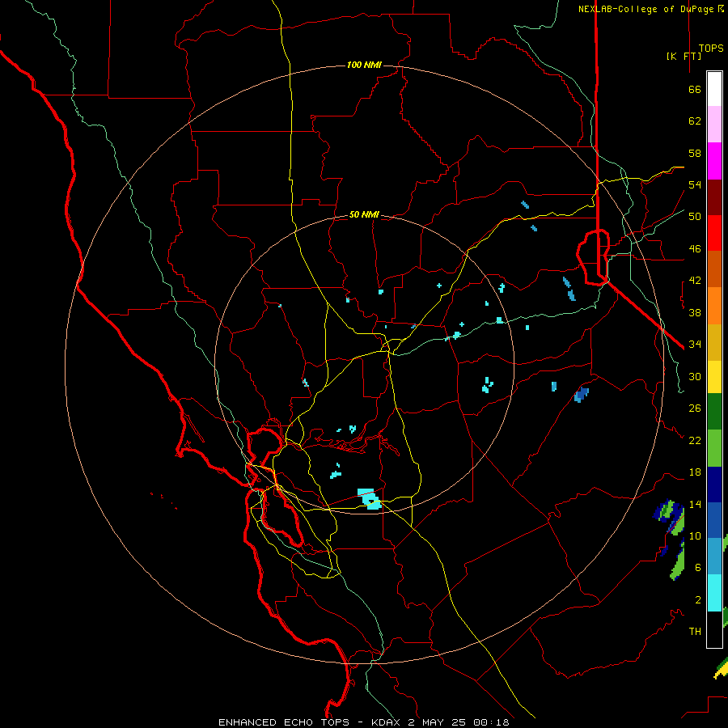728x728 pixels.
Task: Click the legend value "26"
Action: tap(695, 408)
